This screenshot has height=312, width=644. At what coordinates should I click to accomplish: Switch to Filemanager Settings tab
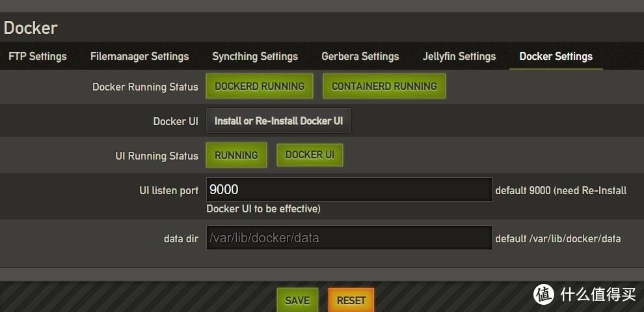point(140,56)
